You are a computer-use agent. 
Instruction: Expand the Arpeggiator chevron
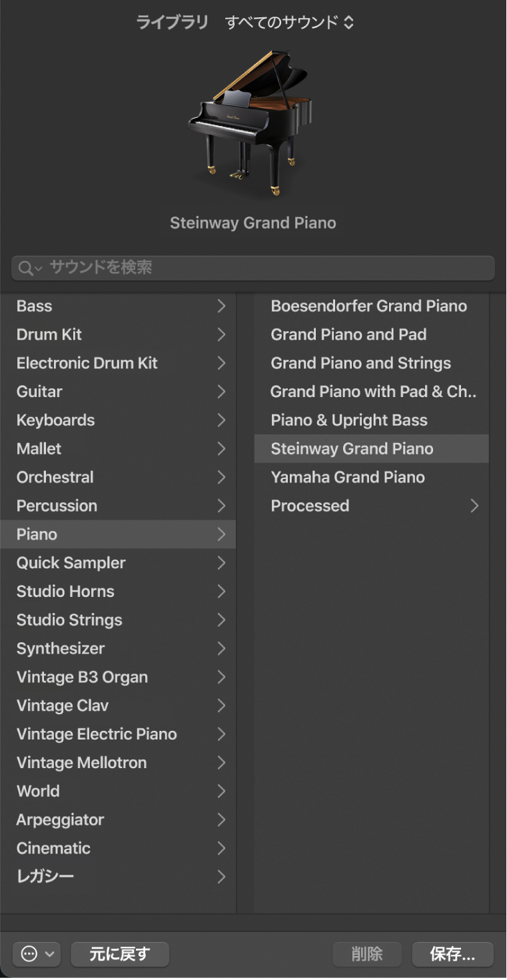221,820
